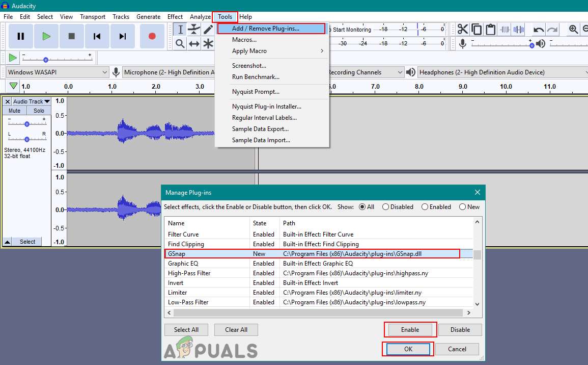Select the Envelope tool

point(194,29)
